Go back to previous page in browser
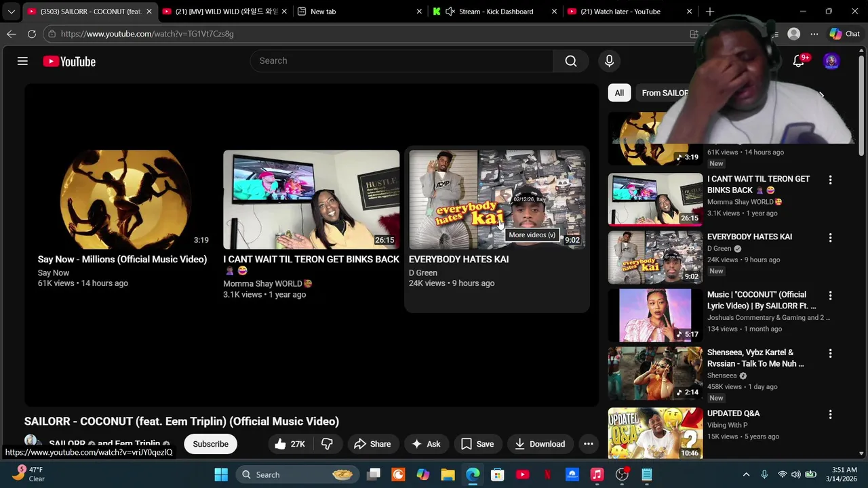This screenshot has height=488, width=868. click(x=12, y=34)
